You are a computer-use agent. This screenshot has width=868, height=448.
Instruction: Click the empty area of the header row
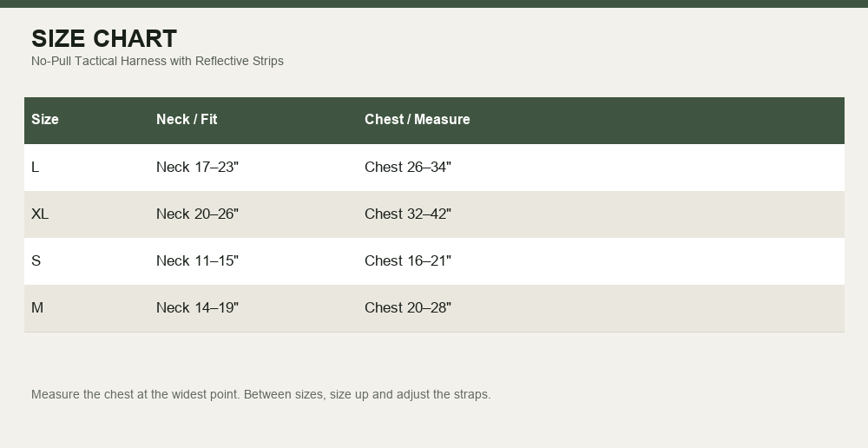pos(659,121)
